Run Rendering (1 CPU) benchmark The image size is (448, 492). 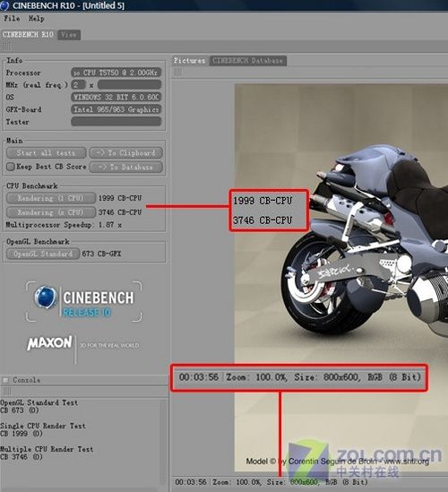(x=51, y=198)
